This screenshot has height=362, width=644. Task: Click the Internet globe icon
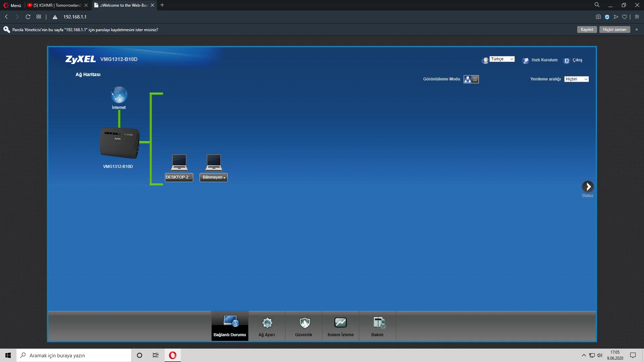coord(119,95)
